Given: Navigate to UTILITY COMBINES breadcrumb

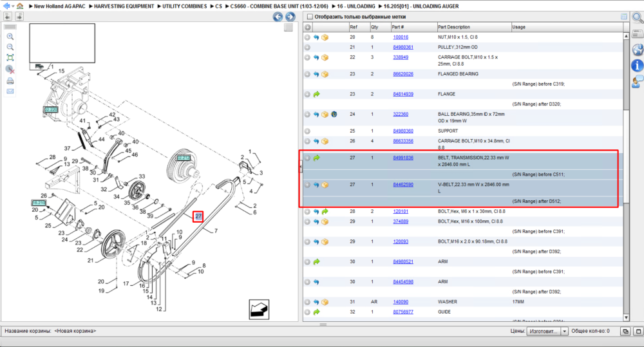Looking at the screenshot, I should point(184,6).
